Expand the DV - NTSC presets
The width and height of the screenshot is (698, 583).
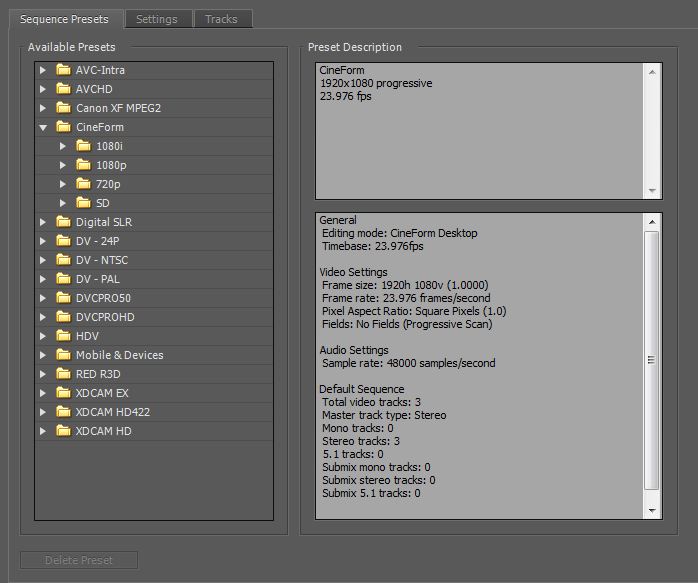[43, 260]
